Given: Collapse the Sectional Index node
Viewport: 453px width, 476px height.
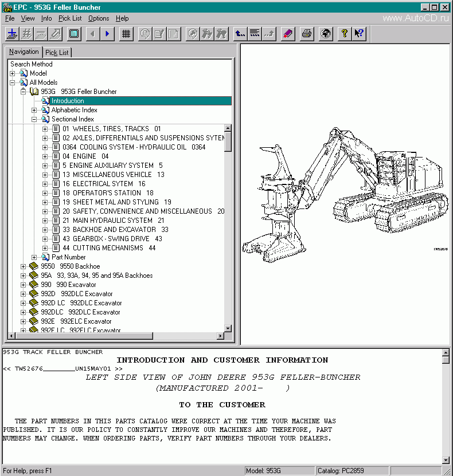Looking at the screenshot, I should coord(34,119).
